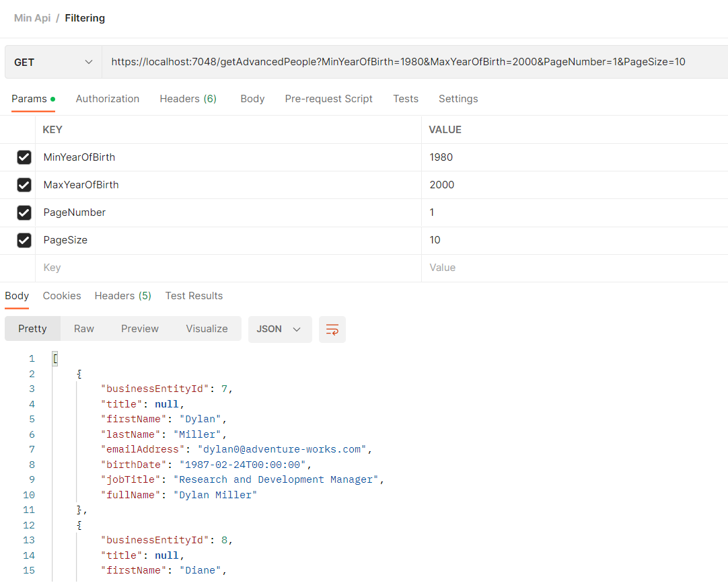Click line number 14 in gutter

29,555
